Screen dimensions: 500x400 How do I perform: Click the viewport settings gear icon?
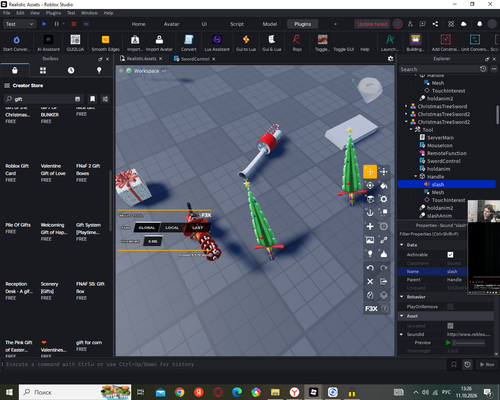click(390, 59)
